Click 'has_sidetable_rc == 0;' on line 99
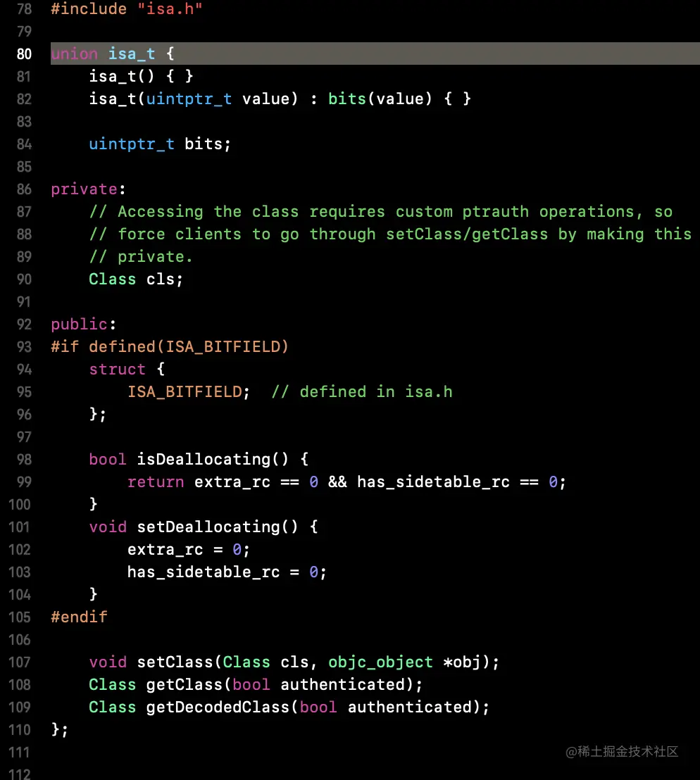Viewport: 700px width, 780px height. 461,482
